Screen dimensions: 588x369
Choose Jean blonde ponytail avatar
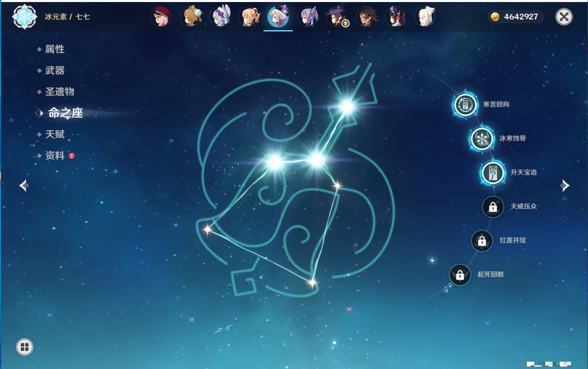click(x=250, y=17)
